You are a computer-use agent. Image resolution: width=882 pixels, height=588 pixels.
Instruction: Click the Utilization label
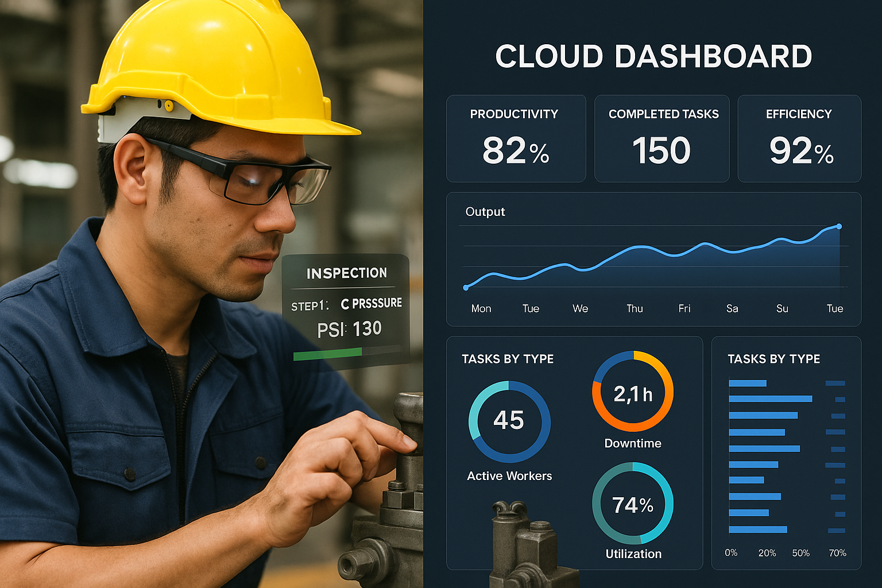pyautogui.click(x=633, y=554)
